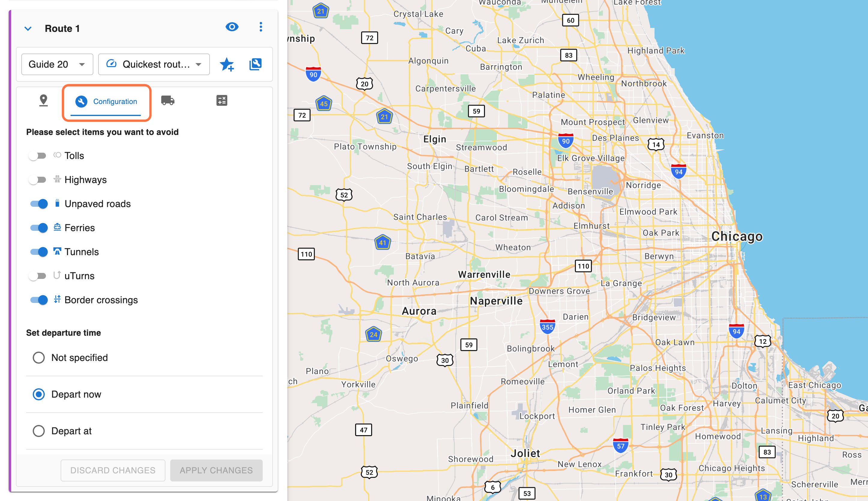Image resolution: width=868 pixels, height=501 pixels.
Task: Click the county route 41 shield
Action: (x=382, y=243)
